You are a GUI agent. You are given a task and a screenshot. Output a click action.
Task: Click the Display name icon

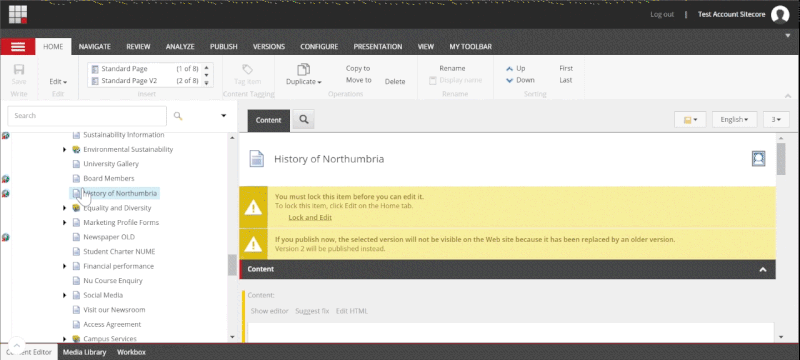432,80
